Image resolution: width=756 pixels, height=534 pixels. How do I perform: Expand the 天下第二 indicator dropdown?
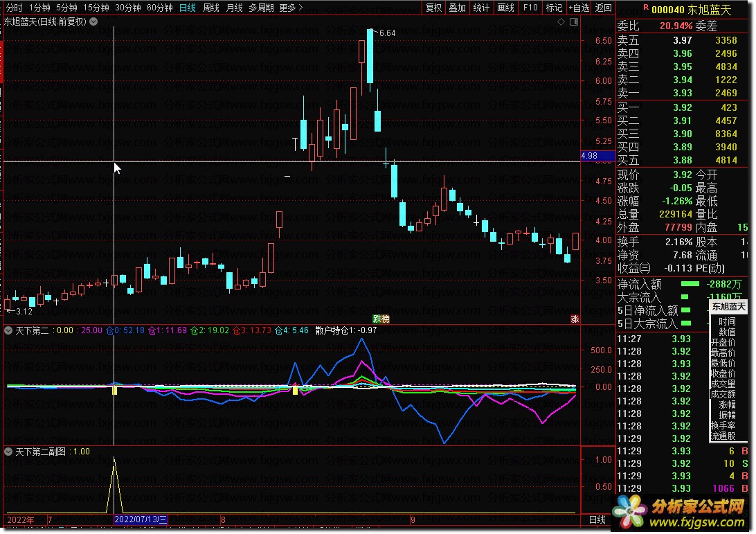(9, 330)
